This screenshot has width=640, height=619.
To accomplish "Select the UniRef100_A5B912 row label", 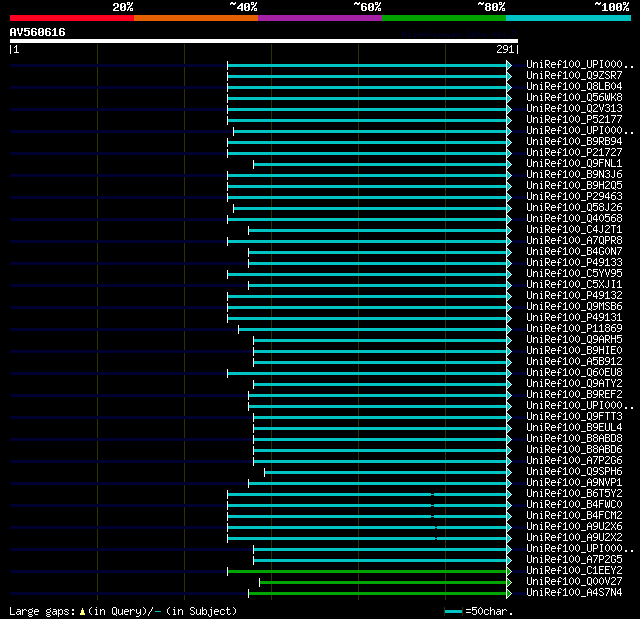I will coord(574,362).
